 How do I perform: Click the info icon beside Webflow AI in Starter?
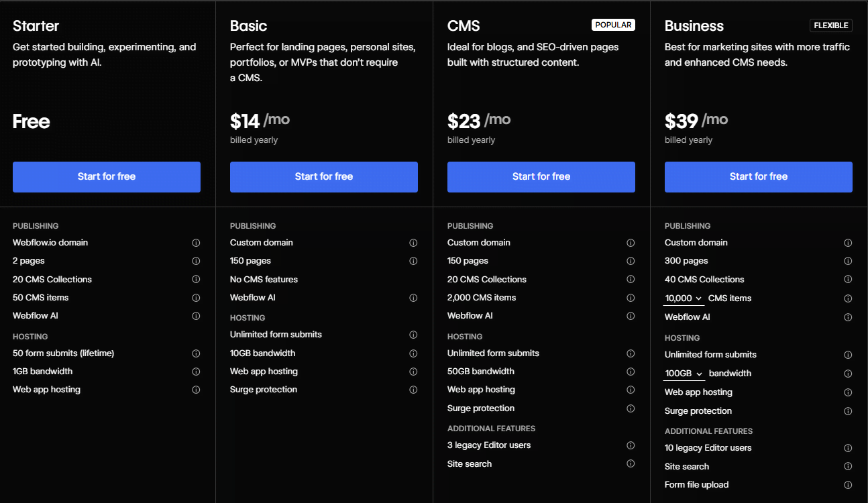tap(196, 315)
